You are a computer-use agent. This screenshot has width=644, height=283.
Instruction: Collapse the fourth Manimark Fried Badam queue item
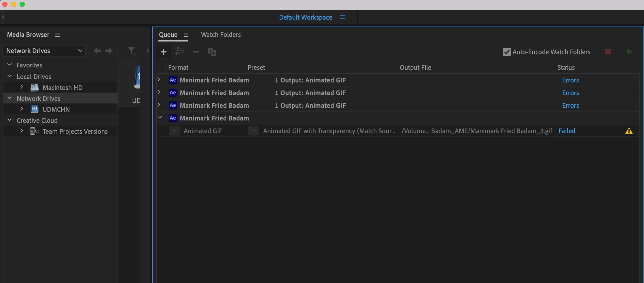pos(160,118)
